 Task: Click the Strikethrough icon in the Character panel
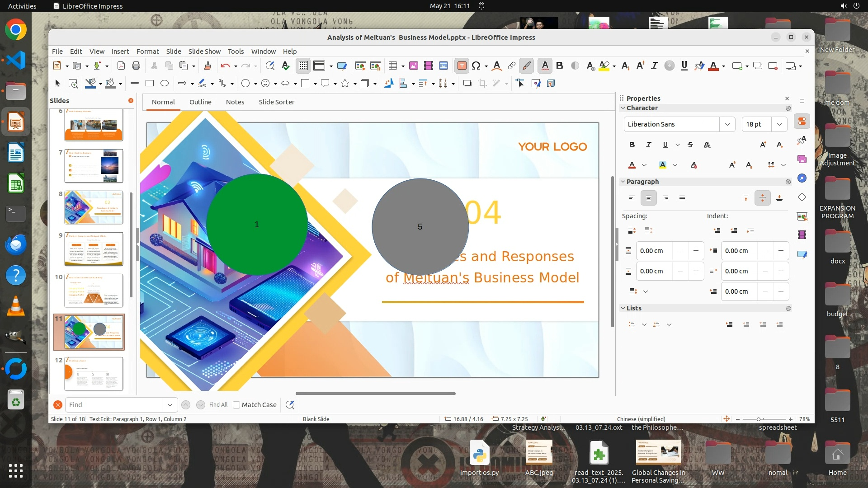[x=690, y=145]
